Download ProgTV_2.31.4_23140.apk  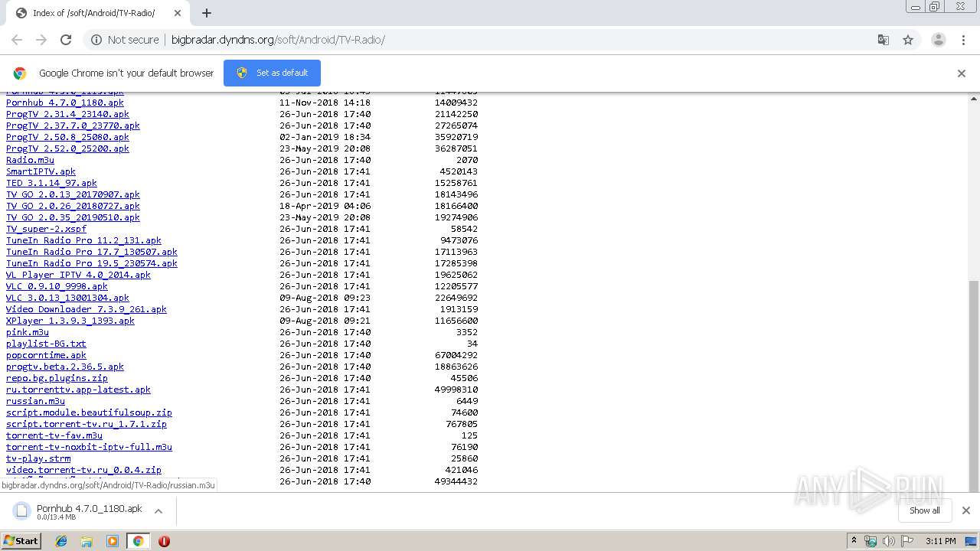[x=67, y=114]
